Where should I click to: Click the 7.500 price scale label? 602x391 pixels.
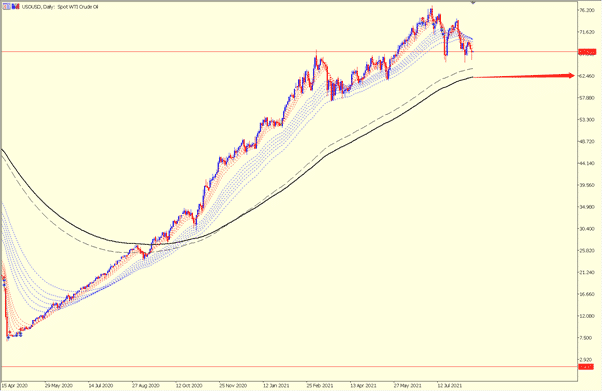[x=586, y=338]
